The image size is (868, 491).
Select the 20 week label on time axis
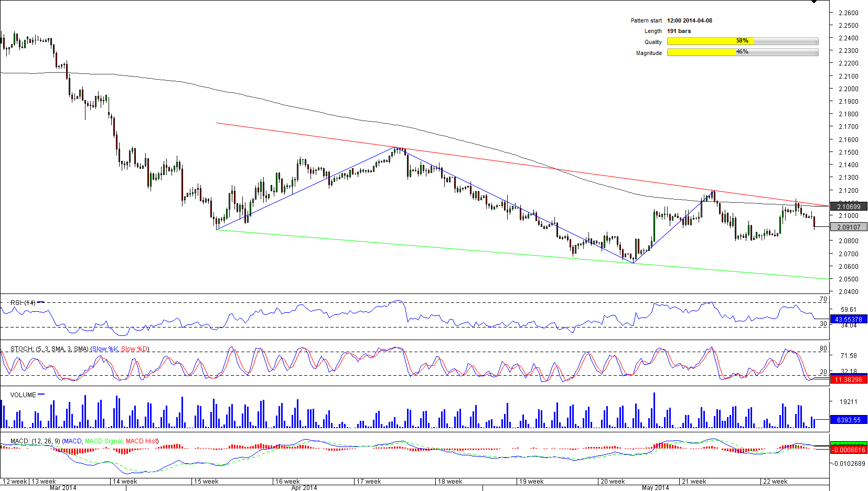click(x=613, y=482)
